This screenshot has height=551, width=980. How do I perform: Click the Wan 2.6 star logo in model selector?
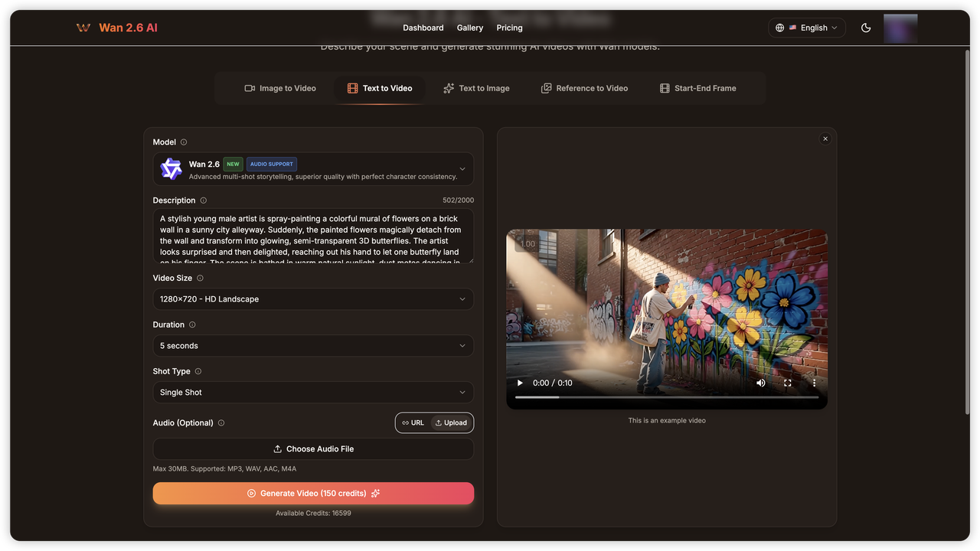(170, 169)
